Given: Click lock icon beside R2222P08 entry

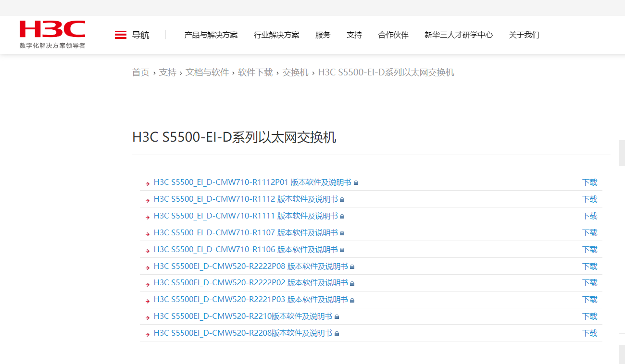Looking at the screenshot, I should 352,267.
